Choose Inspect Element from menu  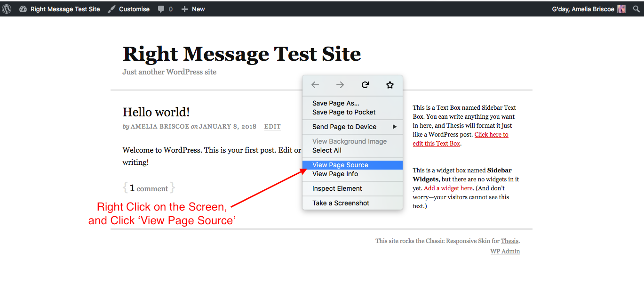point(352,188)
